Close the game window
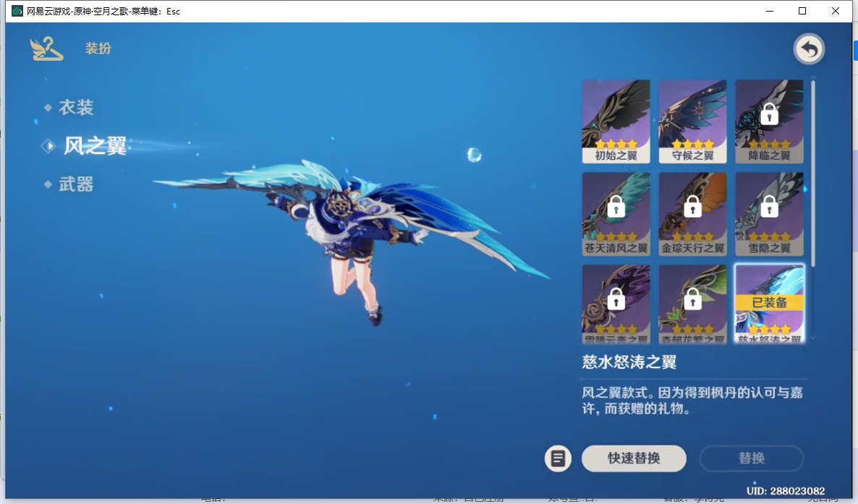 coord(835,11)
